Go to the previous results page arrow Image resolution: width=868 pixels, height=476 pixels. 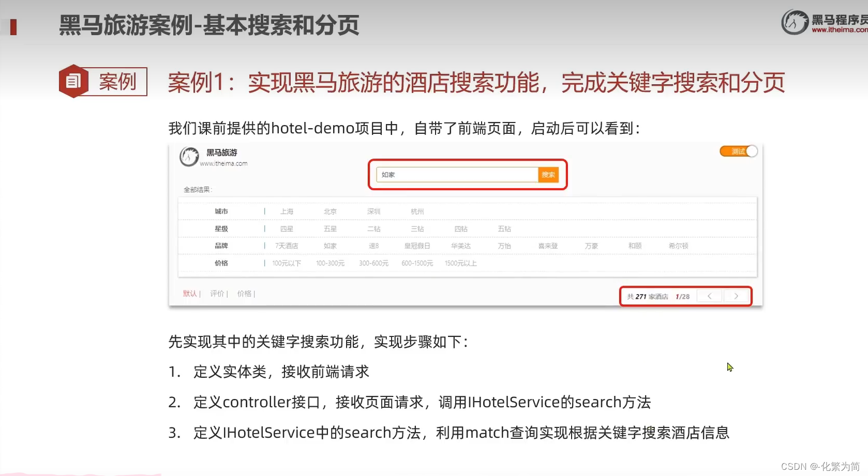tap(710, 296)
